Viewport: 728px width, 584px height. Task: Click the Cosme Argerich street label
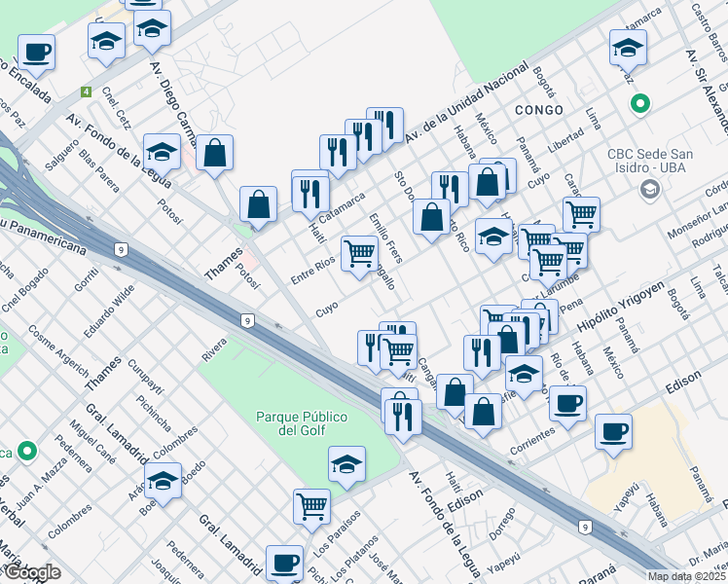[x=58, y=350]
